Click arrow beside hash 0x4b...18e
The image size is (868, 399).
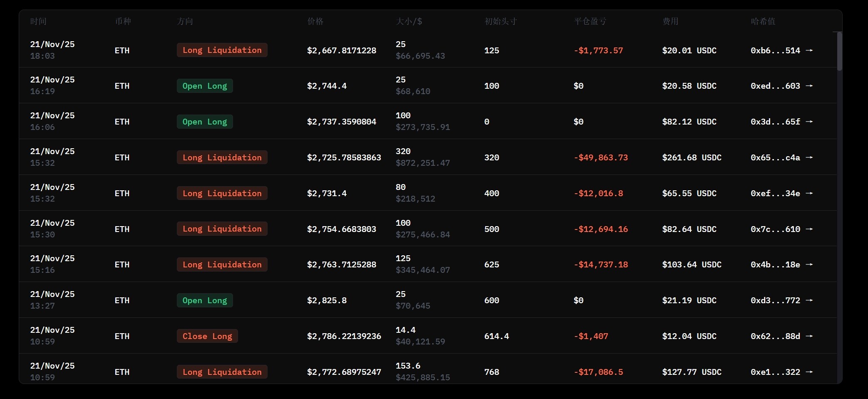coord(809,264)
